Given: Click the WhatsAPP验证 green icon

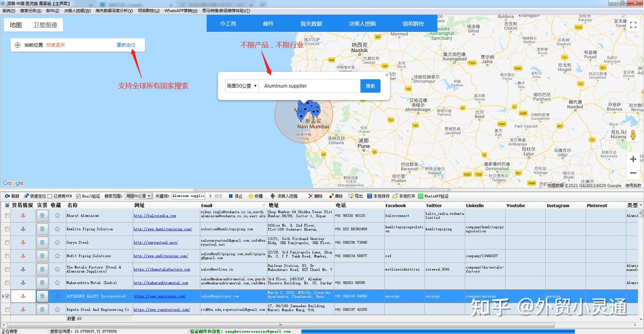Looking at the screenshot, I should click(x=420, y=196).
